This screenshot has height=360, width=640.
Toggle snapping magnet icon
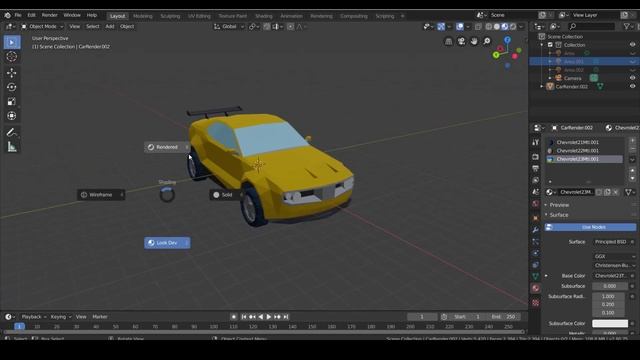point(267,27)
